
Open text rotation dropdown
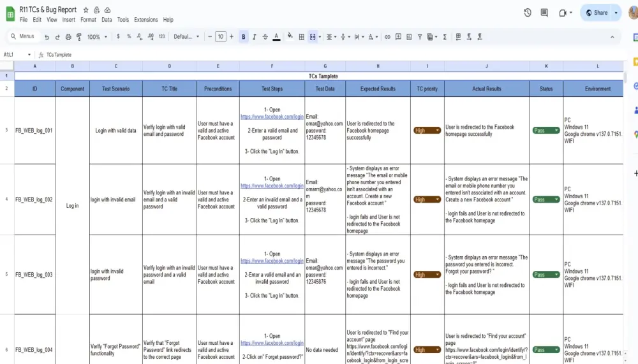pyautogui.click(x=373, y=37)
